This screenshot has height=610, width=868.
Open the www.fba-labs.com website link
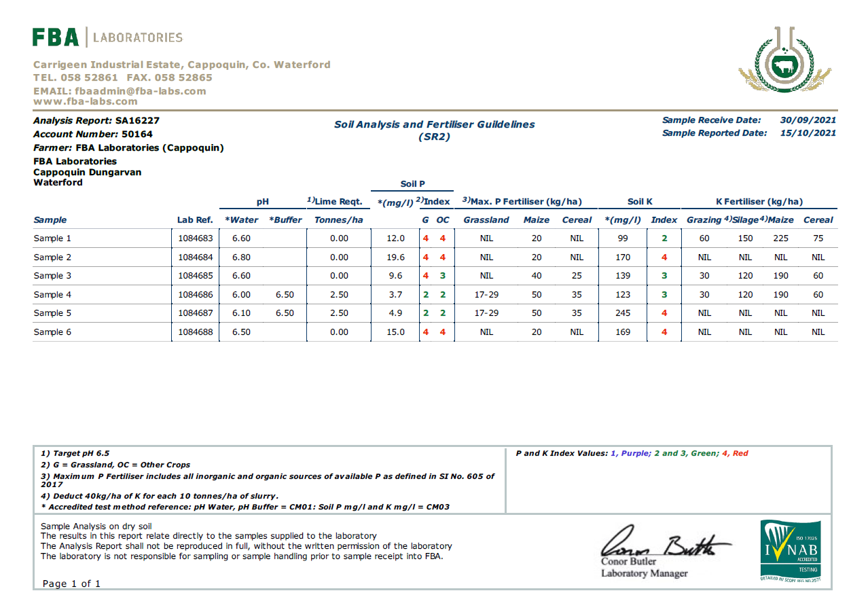(85, 101)
